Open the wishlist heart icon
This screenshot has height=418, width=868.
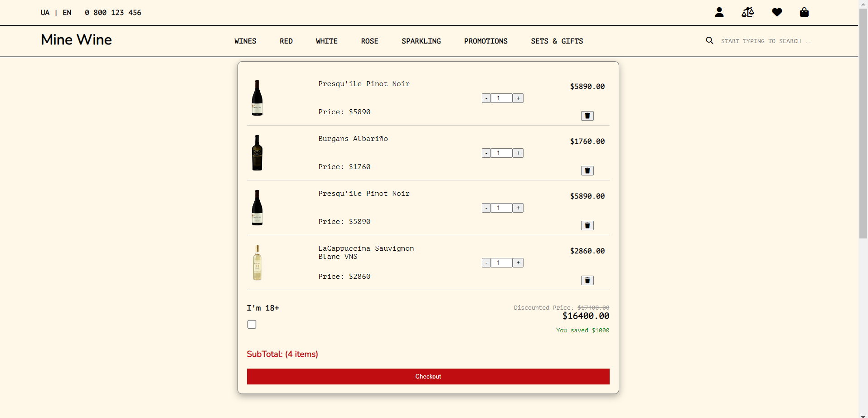point(776,12)
